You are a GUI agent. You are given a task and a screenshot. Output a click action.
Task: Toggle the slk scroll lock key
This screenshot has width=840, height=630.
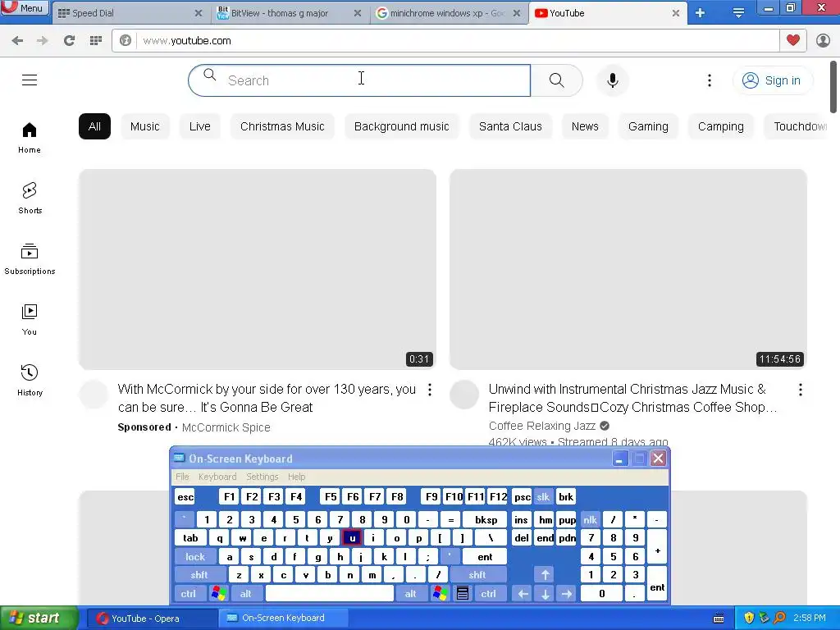pyautogui.click(x=543, y=497)
